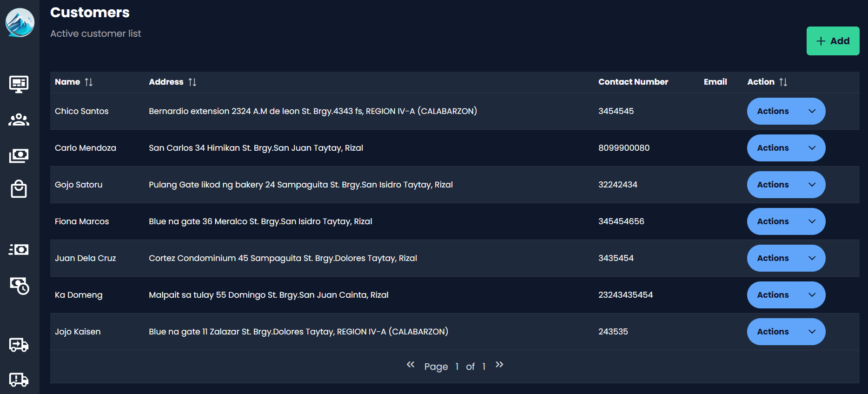868x394 pixels.
Task: Click the Customers page heading
Action: 90,13
